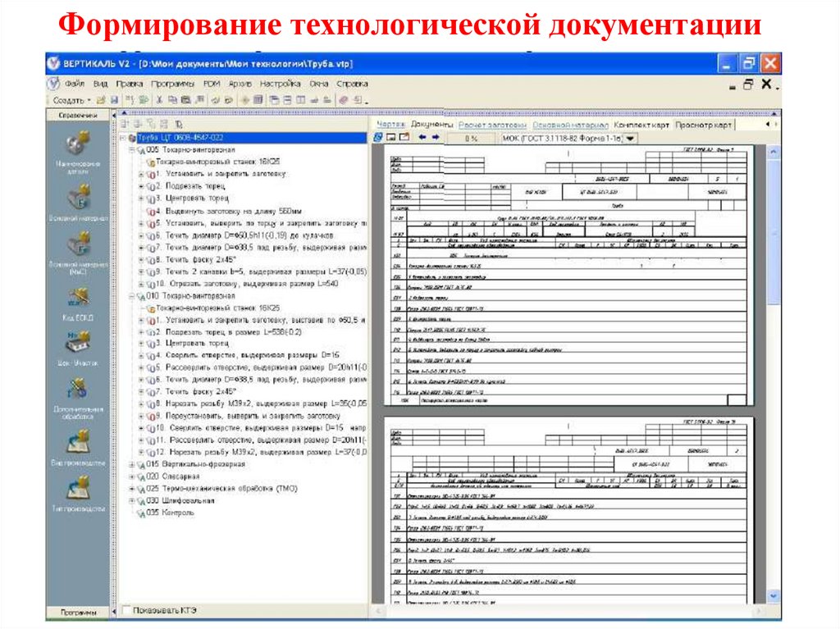The height and width of the screenshot is (629, 840).
Task: Select the Тип производства sidebar icon
Action: tap(78, 489)
